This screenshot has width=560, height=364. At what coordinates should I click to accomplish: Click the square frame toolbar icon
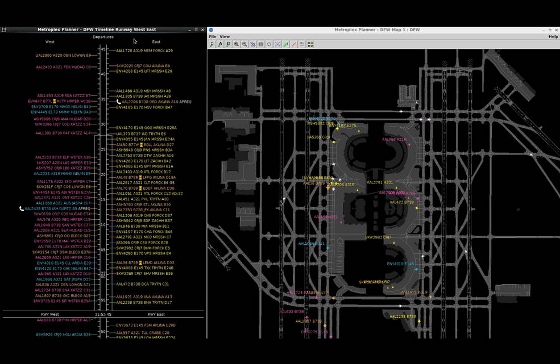click(x=261, y=44)
